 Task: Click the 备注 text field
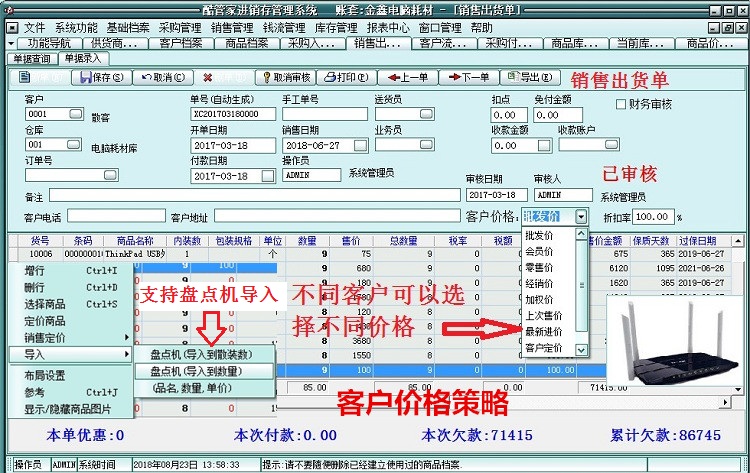254,195
